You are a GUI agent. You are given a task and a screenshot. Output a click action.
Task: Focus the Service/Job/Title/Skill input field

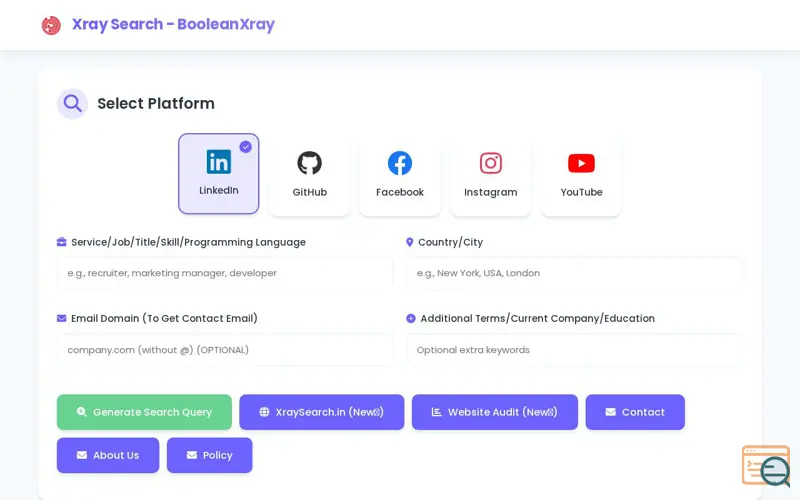pos(225,273)
